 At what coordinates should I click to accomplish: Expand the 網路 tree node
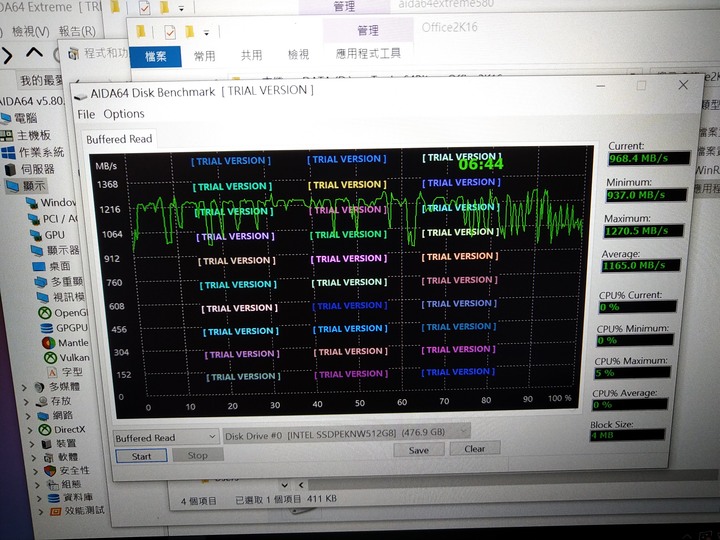coord(28,416)
